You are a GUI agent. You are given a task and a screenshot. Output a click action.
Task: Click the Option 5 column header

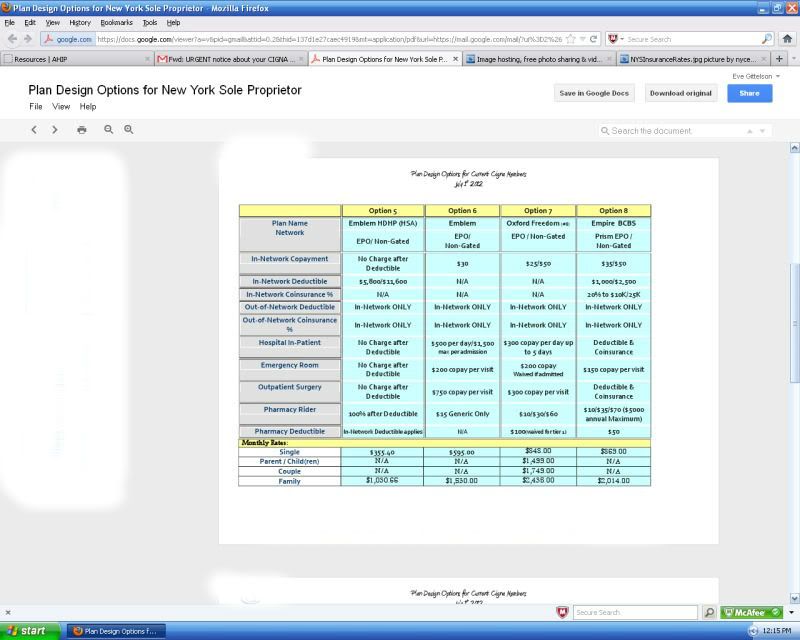tap(383, 211)
